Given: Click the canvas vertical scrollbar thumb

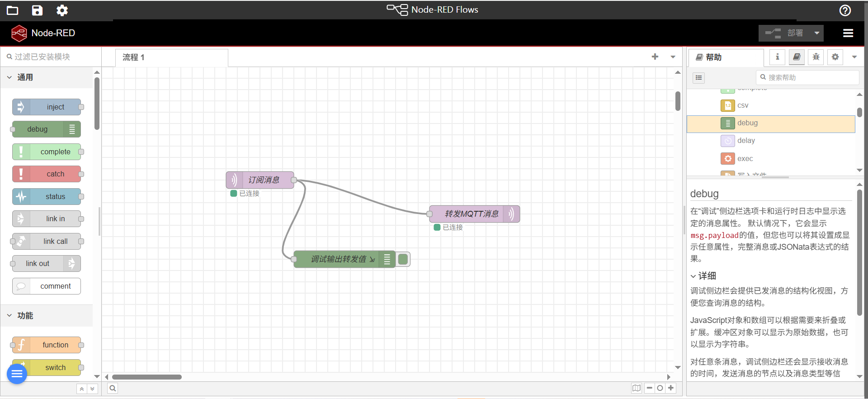Looking at the screenshot, I should tap(678, 101).
